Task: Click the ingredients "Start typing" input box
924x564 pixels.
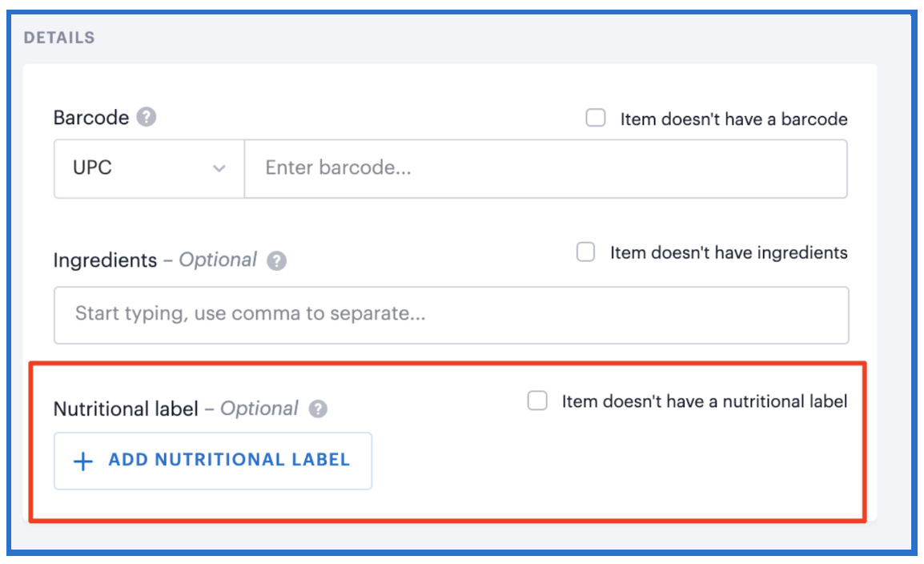Action: 452,315
